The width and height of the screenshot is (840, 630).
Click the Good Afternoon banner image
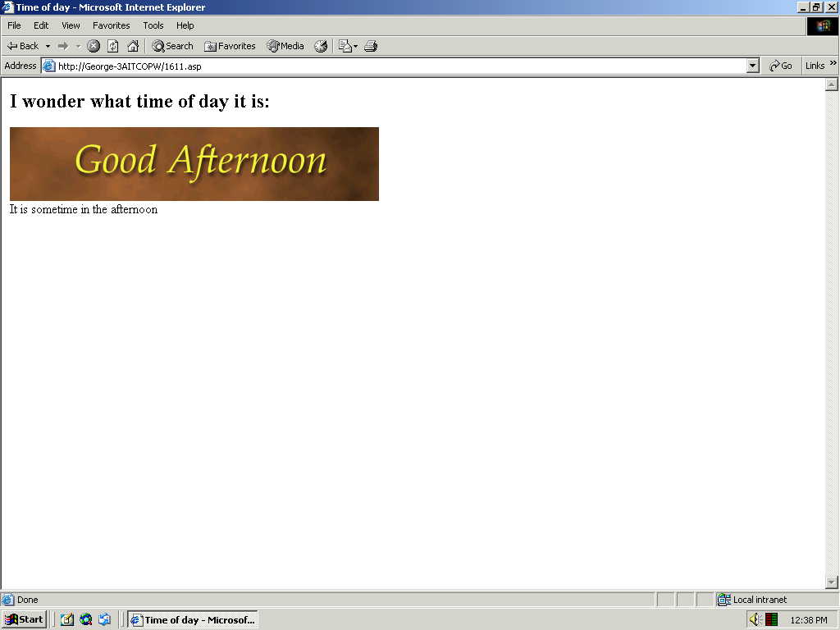(x=194, y=164)
